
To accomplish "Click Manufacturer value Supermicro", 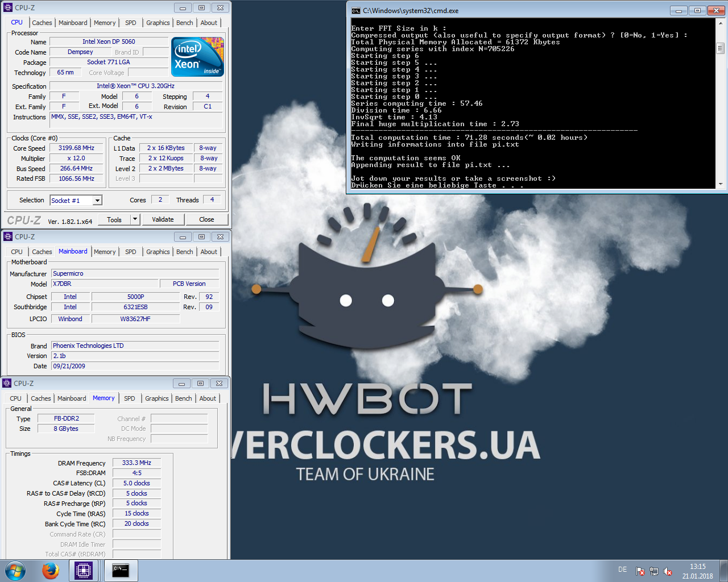I will (x=135, y=273).
